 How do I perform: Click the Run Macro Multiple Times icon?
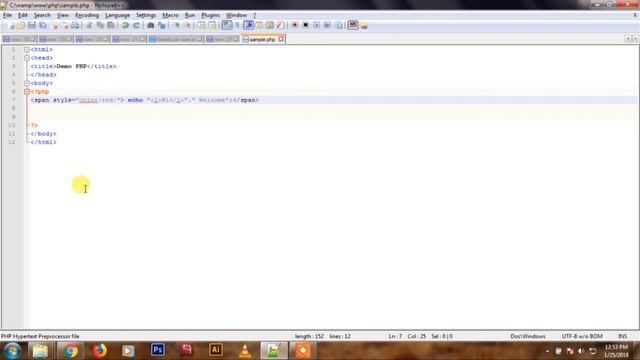(x=327, y=26)
